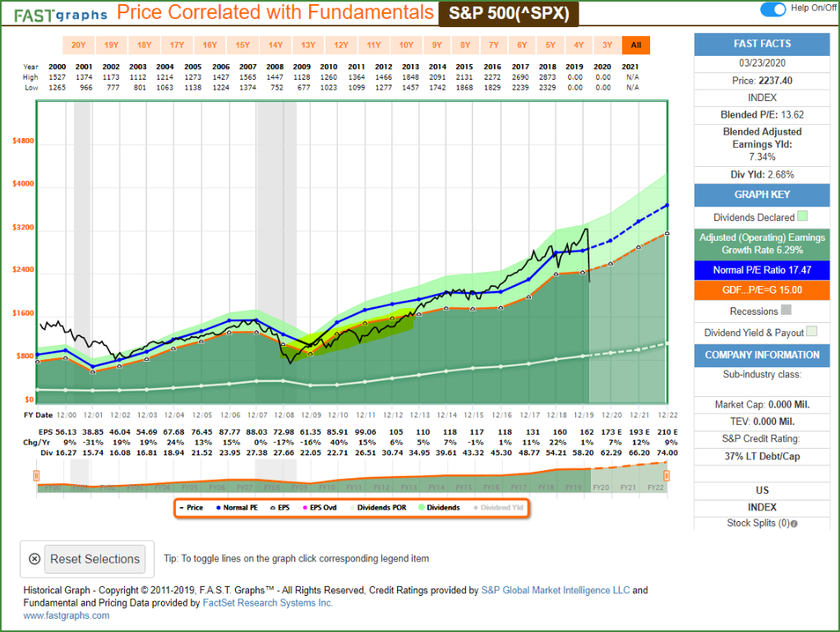Switch the Help On/Off toggle
Viewport: 840px width, 632px height.
773,9
